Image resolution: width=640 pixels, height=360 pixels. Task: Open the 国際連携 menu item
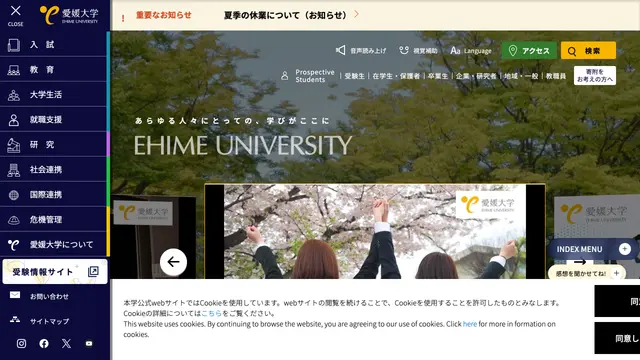coord(53,194)
